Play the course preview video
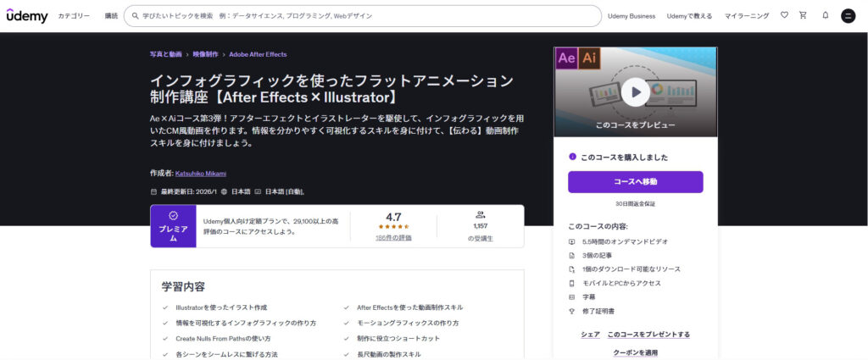The width and height of the screenshot is (868, 360). click(635, 91)
